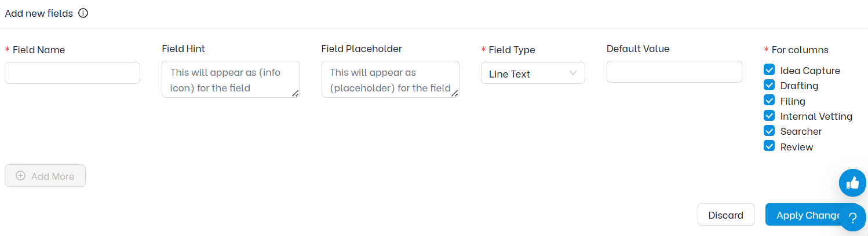Viewport: 868px width, 236px height.
Task: Disable the Filing column checkbox
Action: (769, 101)
